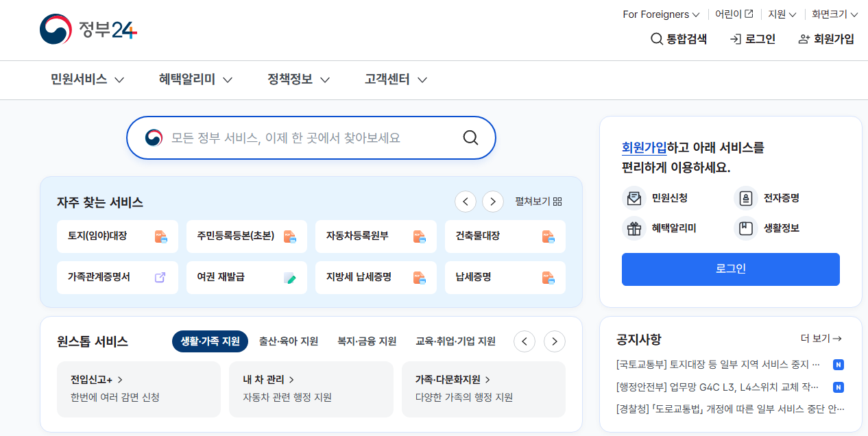Image resolution: width=868 pixels, height=436 pixels.
Task: Click inside the main search input field
Action: [309, 137]
